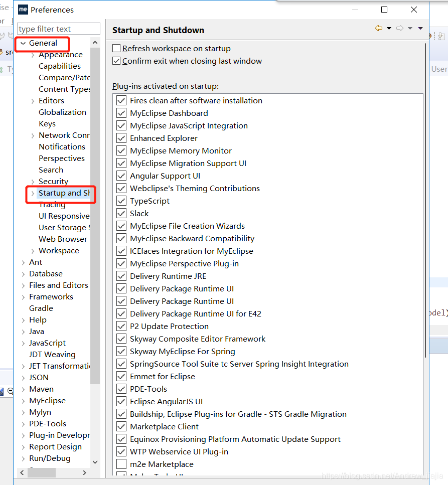Select Mylyn preferences category
448x485 pixels.
point(40,412)
